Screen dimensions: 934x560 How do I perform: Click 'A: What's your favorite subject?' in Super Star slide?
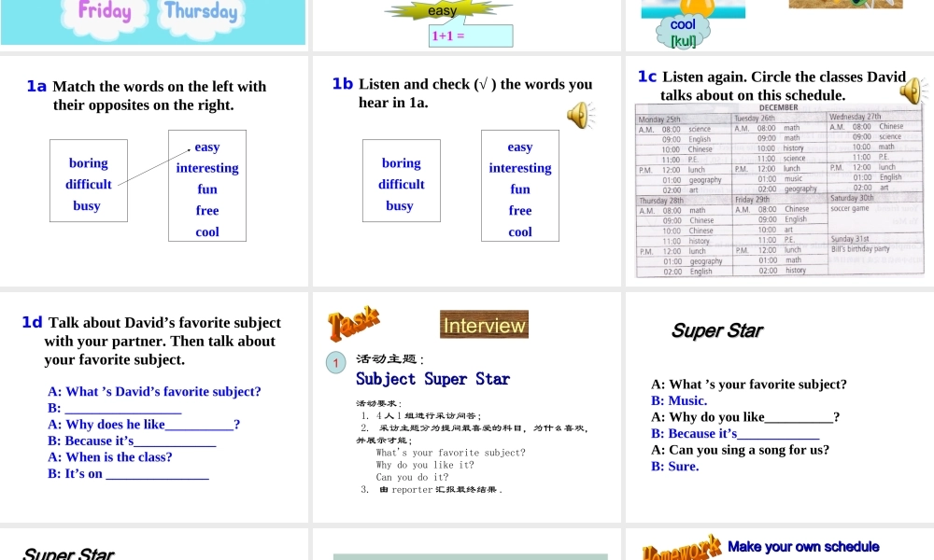(749, 385)
